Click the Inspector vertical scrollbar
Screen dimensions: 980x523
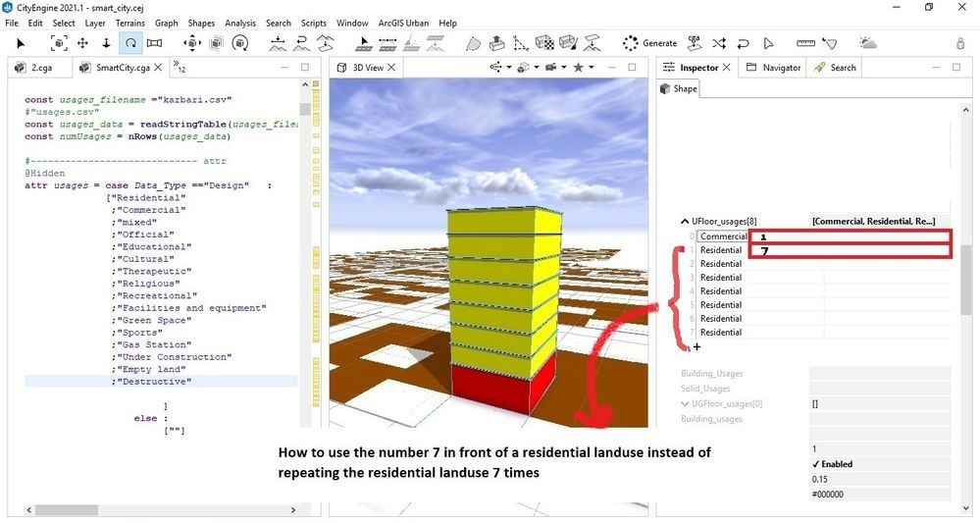coord(966,279)
